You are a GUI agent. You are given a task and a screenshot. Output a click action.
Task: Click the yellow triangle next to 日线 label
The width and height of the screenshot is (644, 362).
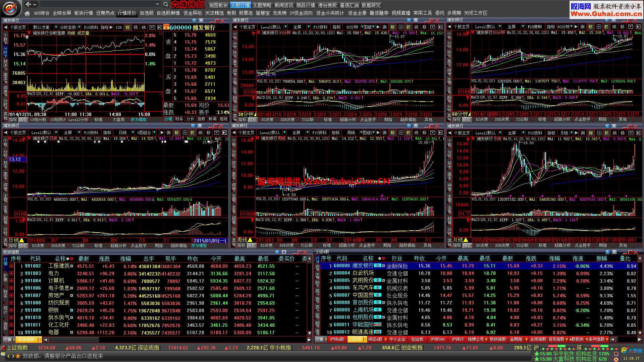tap(22, 240)
